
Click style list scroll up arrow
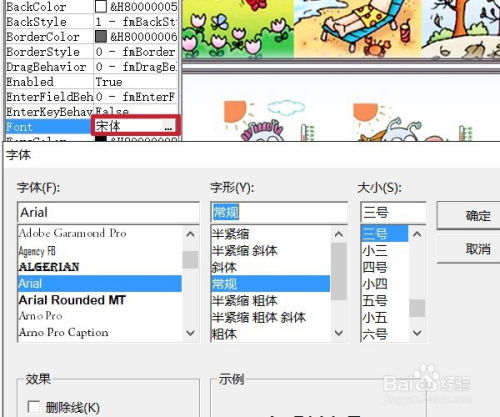click(339, 234)
